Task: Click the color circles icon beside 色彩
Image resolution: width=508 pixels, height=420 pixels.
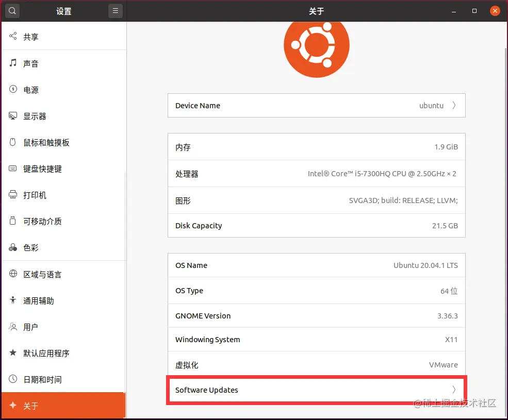Action: click(x=13, y=247)
